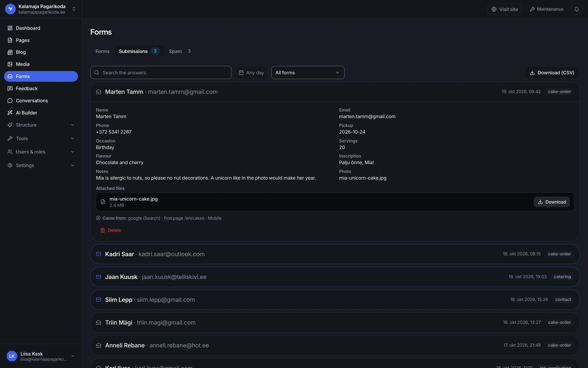Image resolution: width=588 pixels, height=368 pixels.
Task: Download the mia-unicorn-cake.jpg attachment
Action: 552,202
